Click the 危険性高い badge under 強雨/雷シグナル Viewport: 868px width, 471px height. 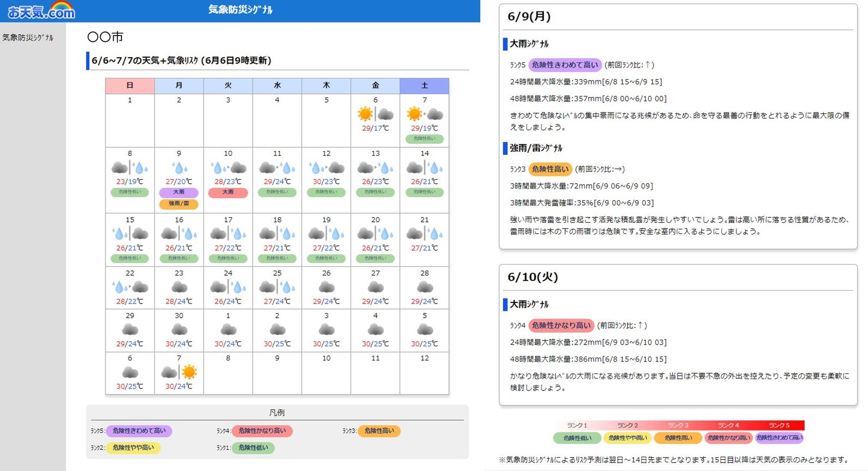[550, 169]
